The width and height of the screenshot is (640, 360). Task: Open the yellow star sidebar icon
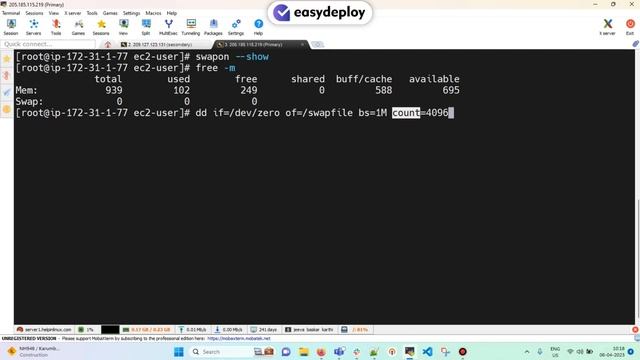(7, 59)
